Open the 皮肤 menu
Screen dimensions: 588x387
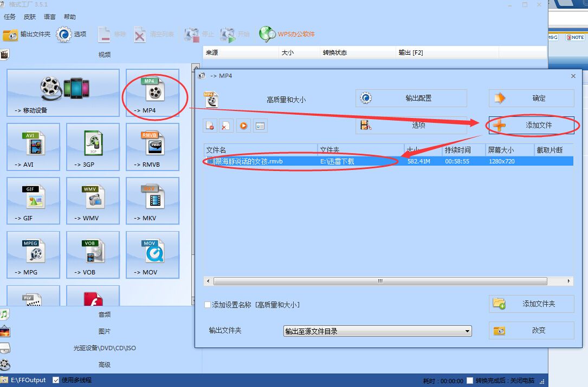pos(29,17)
